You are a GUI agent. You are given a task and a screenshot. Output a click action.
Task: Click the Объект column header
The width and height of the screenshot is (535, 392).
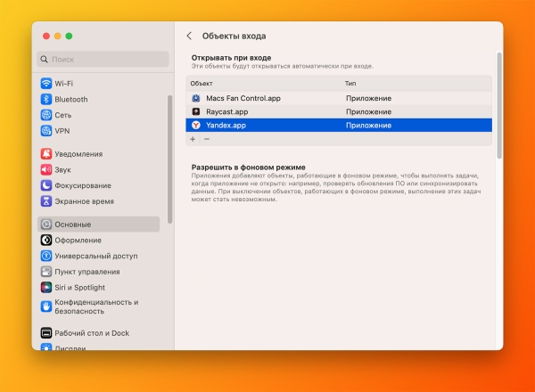click(x=202, y=84)
